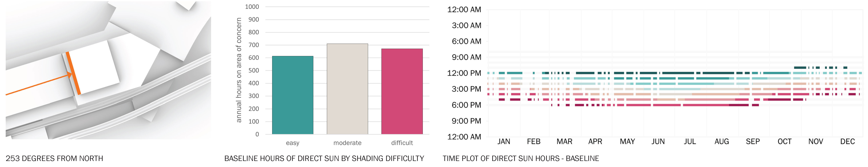The width and height of the screenshot is (868, 167).
Task: Click the 700 value on y-axis
Action: (x=253, y=45)
